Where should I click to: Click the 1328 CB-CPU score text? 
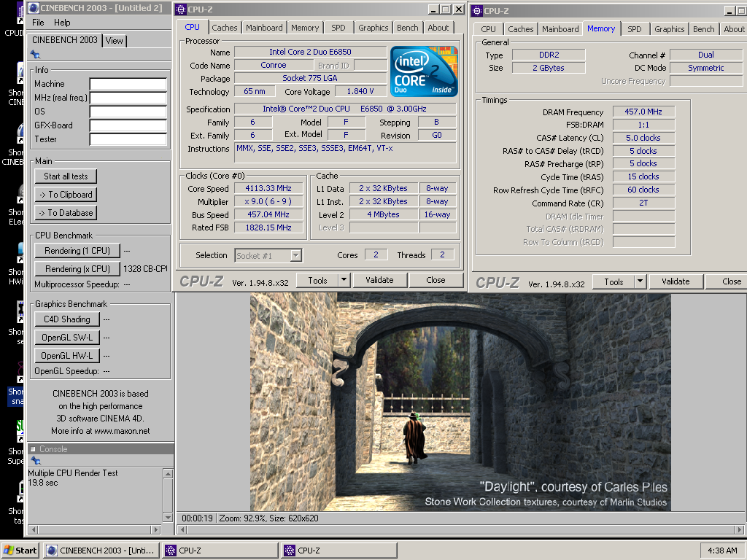pyautogui.click(x=145, y=268)
